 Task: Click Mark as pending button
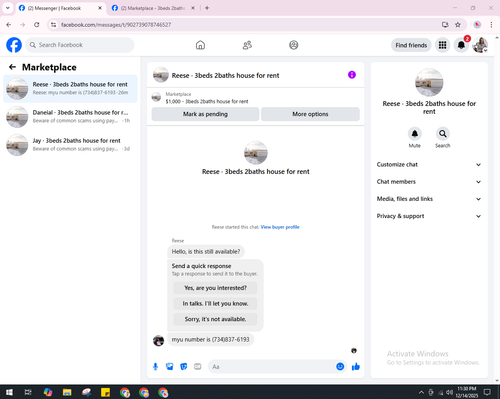coord(205,114)
